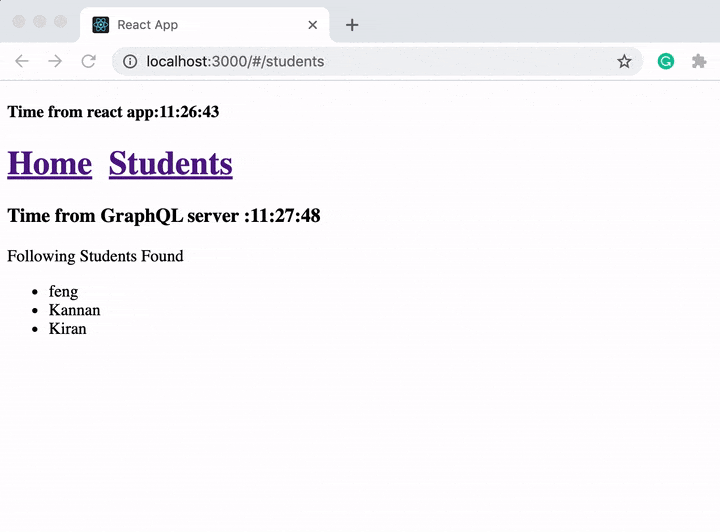Click the yellow minimize window button
The width and height of the screenshot is (720, 532).
click(39, 21)
